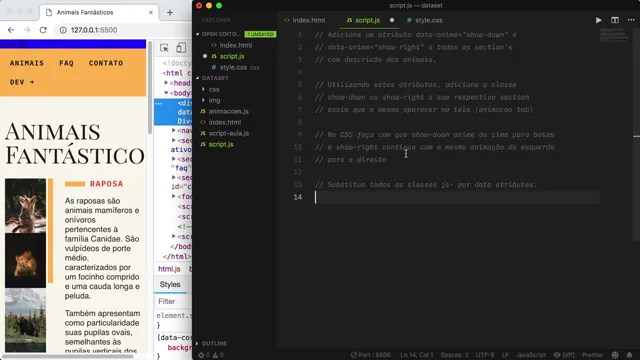This screenshot has height=360, width=640.
Task: Click Ln 14, Col 1 go-to-line
Action: pyautogui.click(x=417, y=355)
